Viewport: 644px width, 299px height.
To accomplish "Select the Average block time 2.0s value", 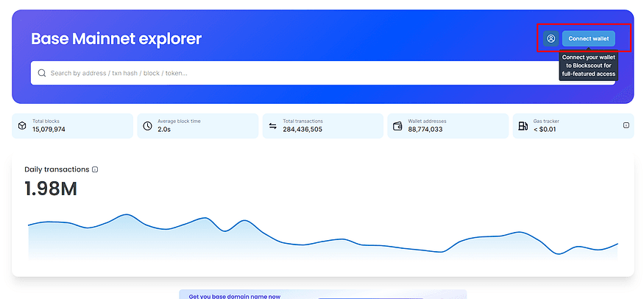I will 164,130.
